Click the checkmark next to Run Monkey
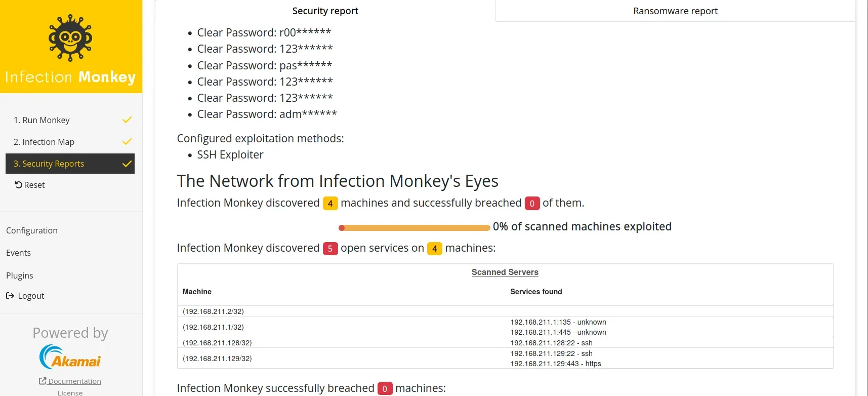The width and height of the screenshot is (868, 396). coord(127,120)
